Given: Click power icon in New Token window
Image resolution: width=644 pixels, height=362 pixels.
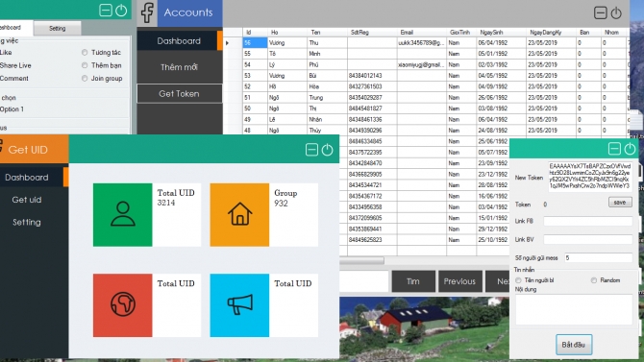Looking at the screenshot, I should point(630,149).
